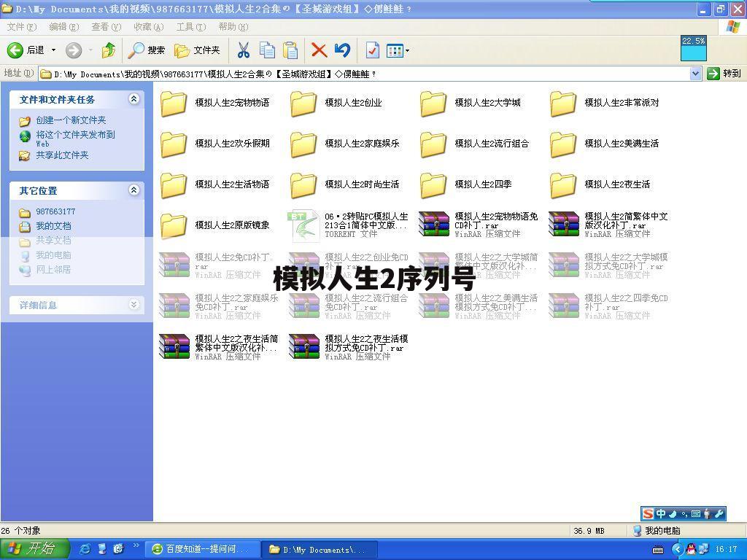Collapse the 文件和文件夹任务 panel
747x560 pixels.
coord(134,99)
